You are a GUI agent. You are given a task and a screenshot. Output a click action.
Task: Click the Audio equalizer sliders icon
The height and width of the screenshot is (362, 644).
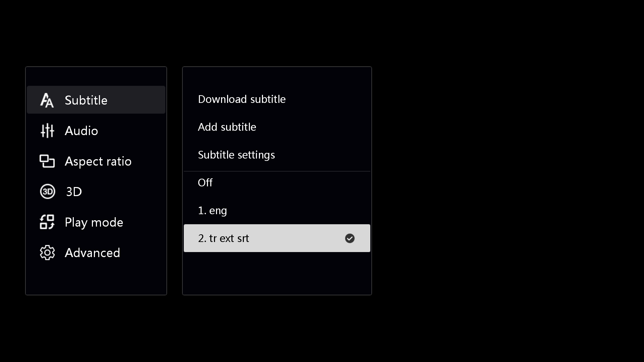point(47,131)
